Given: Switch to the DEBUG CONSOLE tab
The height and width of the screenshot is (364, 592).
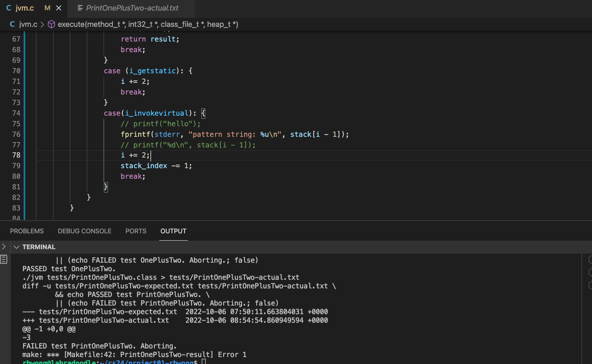Looking at the screenshot, I should pyautogui.click(x=84, y=231).
